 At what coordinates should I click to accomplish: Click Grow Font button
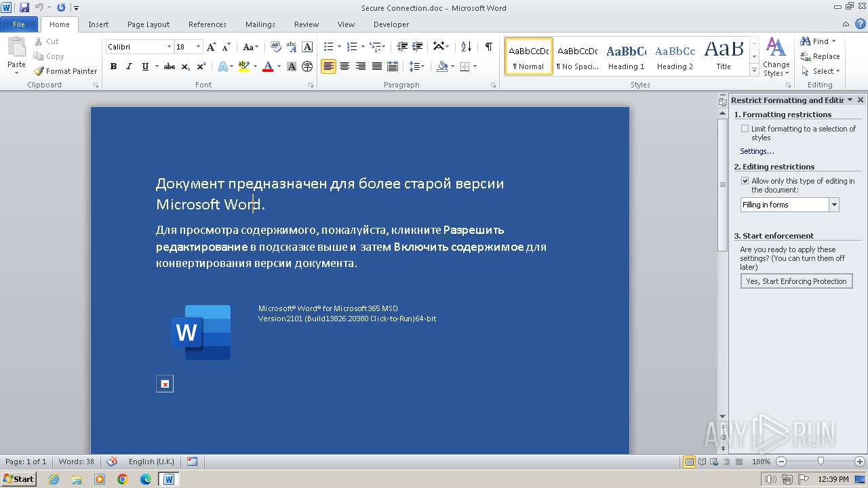click(212, 47)
